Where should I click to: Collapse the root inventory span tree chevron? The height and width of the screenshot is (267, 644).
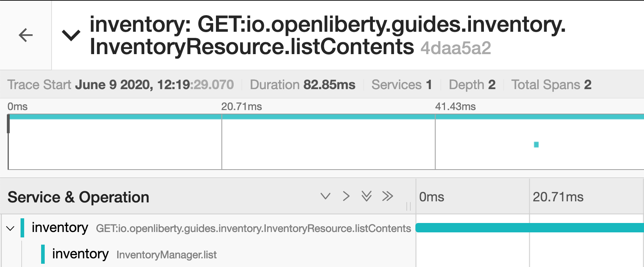10,228
